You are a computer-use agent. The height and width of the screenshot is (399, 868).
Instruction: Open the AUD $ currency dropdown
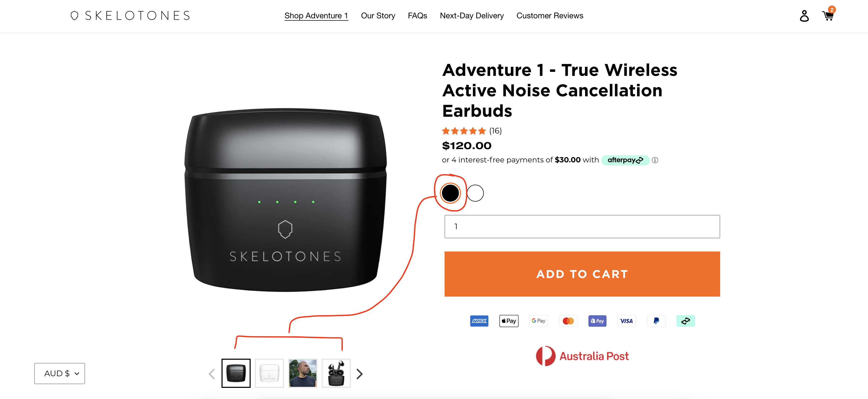(60, 373)
